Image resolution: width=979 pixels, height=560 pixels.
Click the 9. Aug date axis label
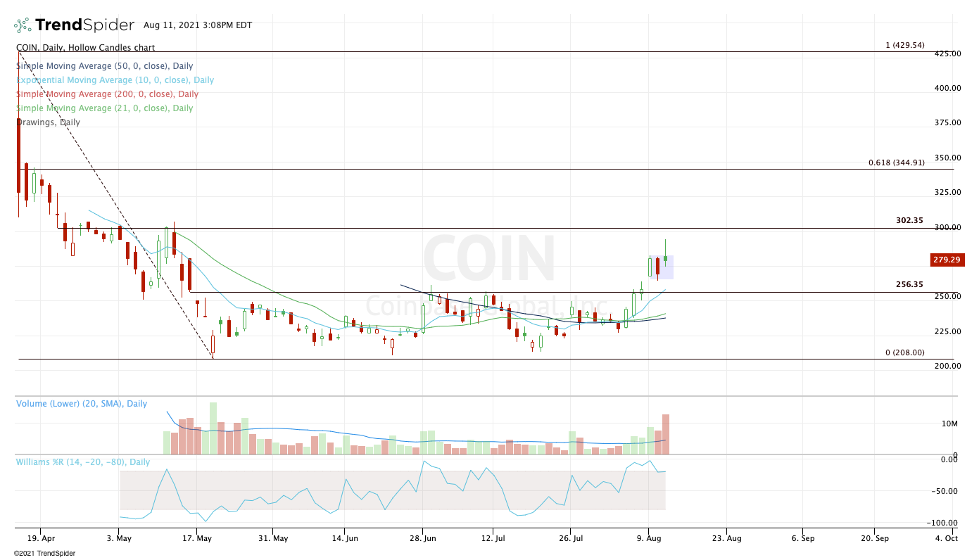649,538
